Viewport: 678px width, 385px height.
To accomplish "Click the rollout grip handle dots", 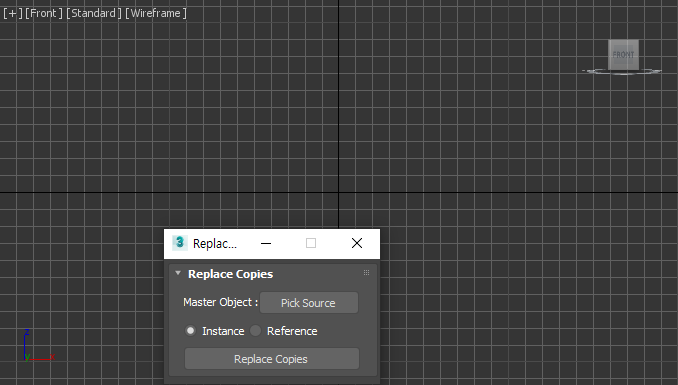I will pyautogui.click(x=366, y=273).
